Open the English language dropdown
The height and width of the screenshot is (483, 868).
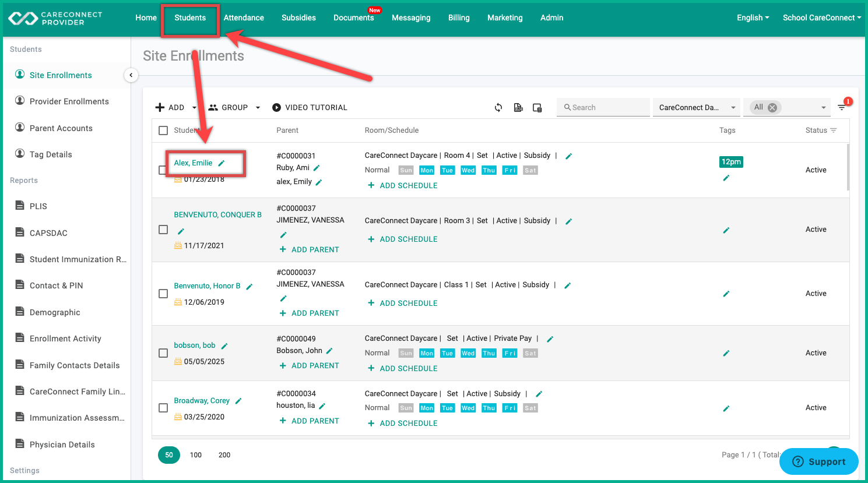click(753, 17)
